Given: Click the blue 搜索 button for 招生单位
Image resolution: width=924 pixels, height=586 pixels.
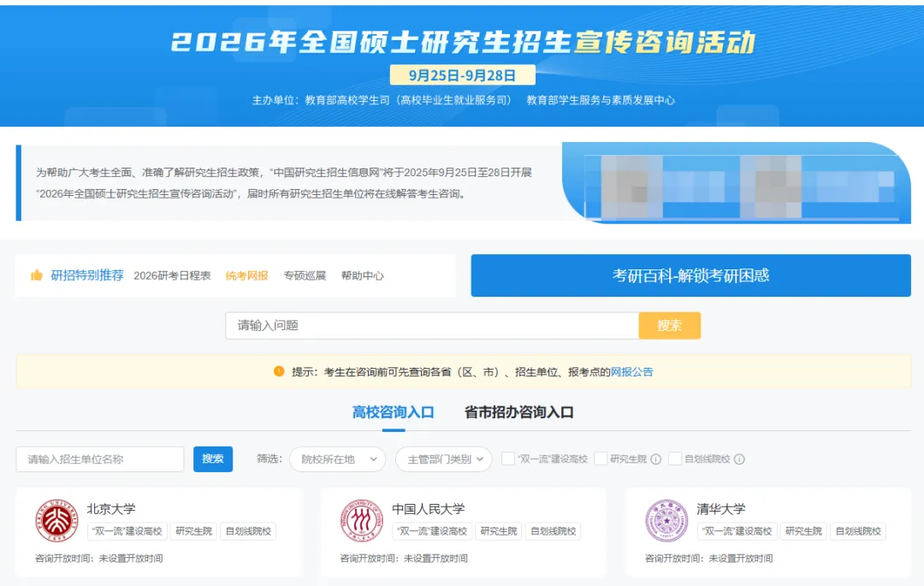Looking at the screenshot, I should [213, 459].
